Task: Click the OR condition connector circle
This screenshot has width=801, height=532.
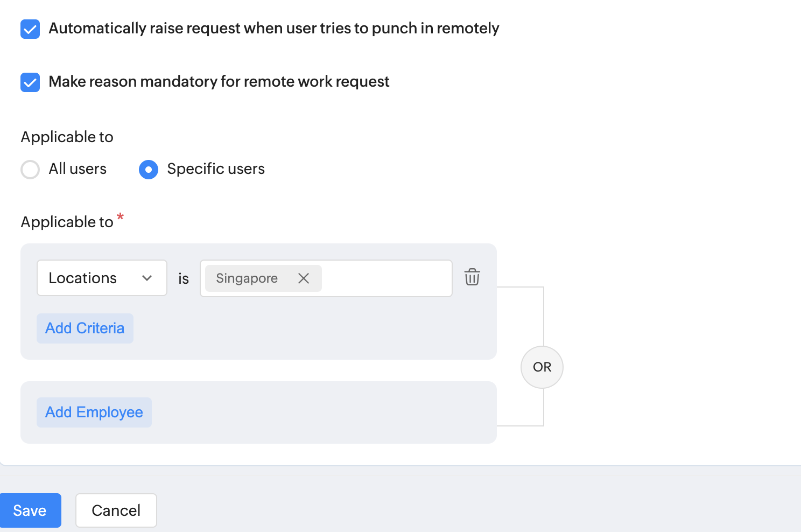Action: [542, 367]
